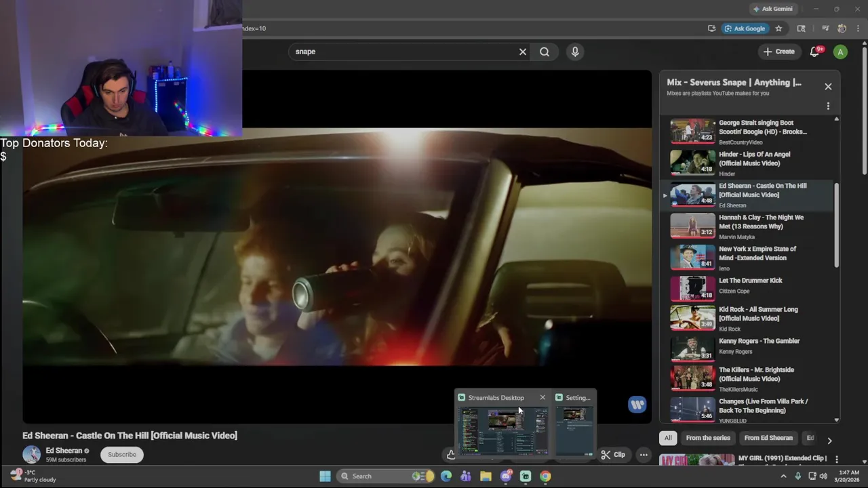Click Ask Gemini in Chrome title bar

tap(772, 9)
